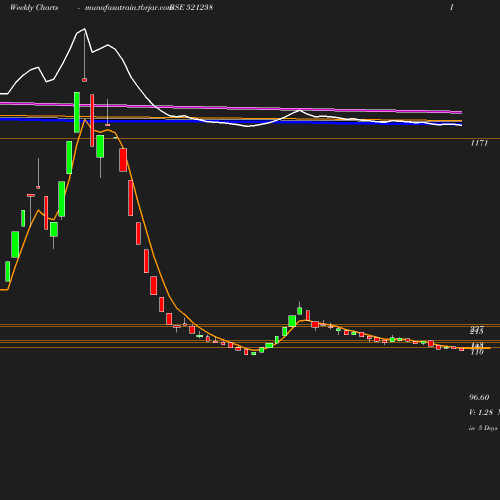Click the 1171 price level label
500x500 pixels.
click(479, 143)
